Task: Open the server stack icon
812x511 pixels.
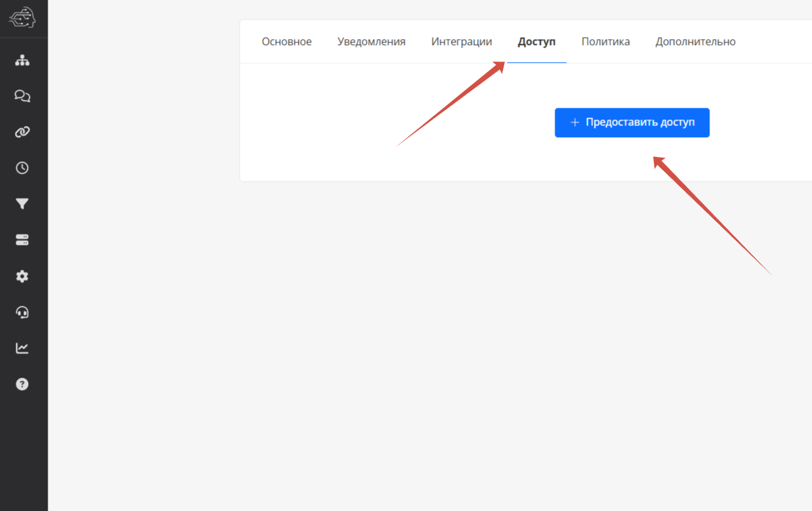Action: point(22,240)
